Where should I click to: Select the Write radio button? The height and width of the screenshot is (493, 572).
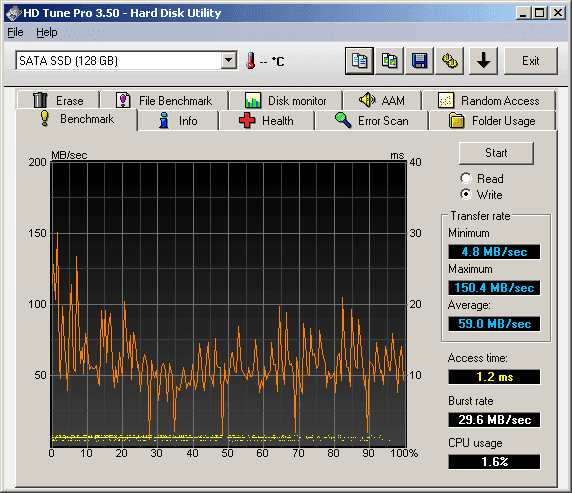466,194
